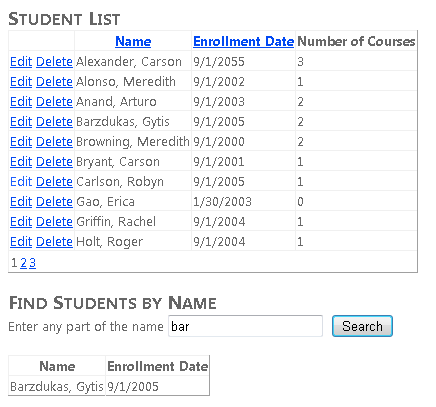Delete Holt, Roger from the list
The width and height of the screenshot is (436, 407).
54,242
